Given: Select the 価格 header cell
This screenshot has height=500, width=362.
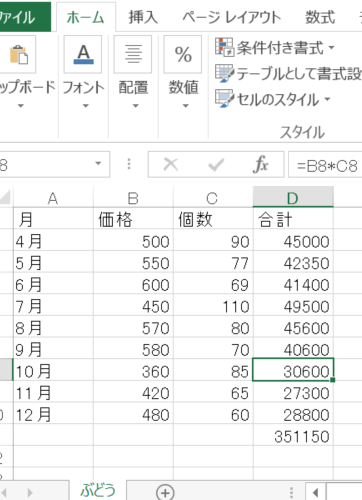Looking at the screenshot, I should [133, 219].
